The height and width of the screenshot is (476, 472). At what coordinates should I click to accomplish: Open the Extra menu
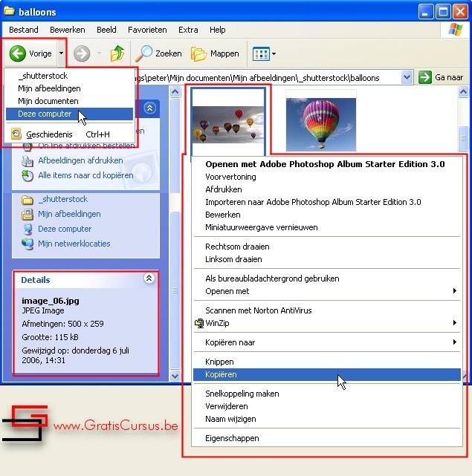[x=188, y=30]
